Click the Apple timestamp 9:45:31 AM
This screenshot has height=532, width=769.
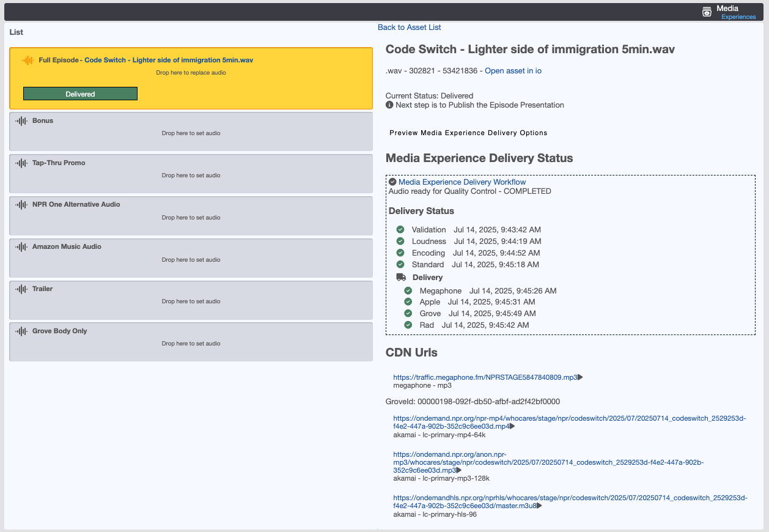491,302
